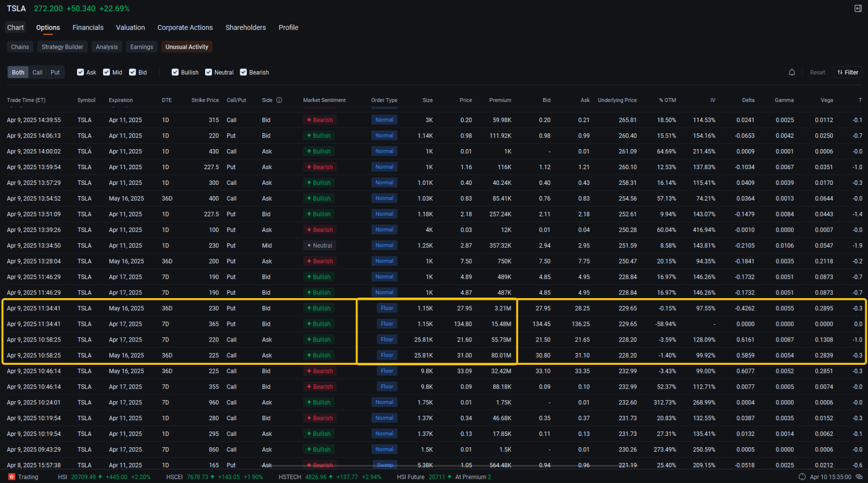The image size is (868, 483).
Task: Click the HSI index quote in status bar
Action: coord(104,477)
